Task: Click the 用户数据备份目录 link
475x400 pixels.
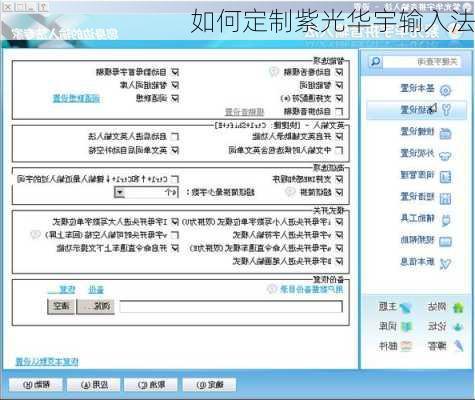Action: 312,289
